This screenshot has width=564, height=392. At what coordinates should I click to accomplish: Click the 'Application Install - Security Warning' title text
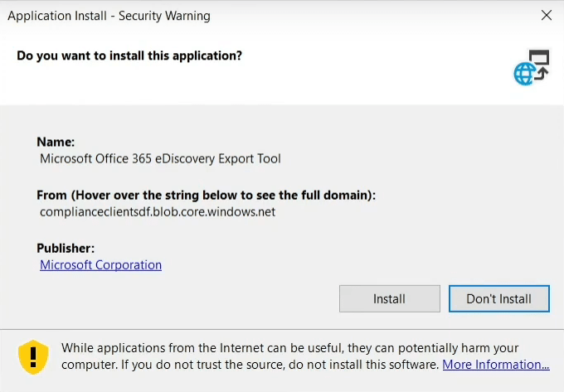click(x=109, y=16)
